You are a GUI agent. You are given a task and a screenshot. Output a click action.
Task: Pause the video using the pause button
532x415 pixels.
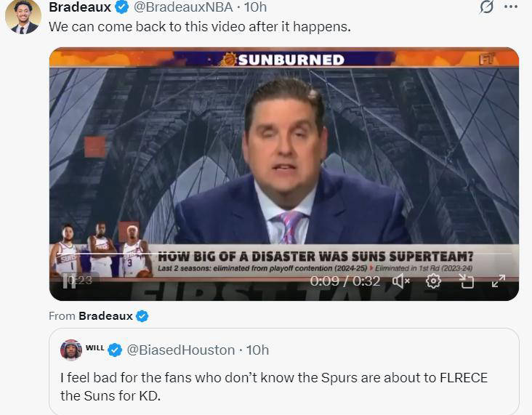(69, 281)
